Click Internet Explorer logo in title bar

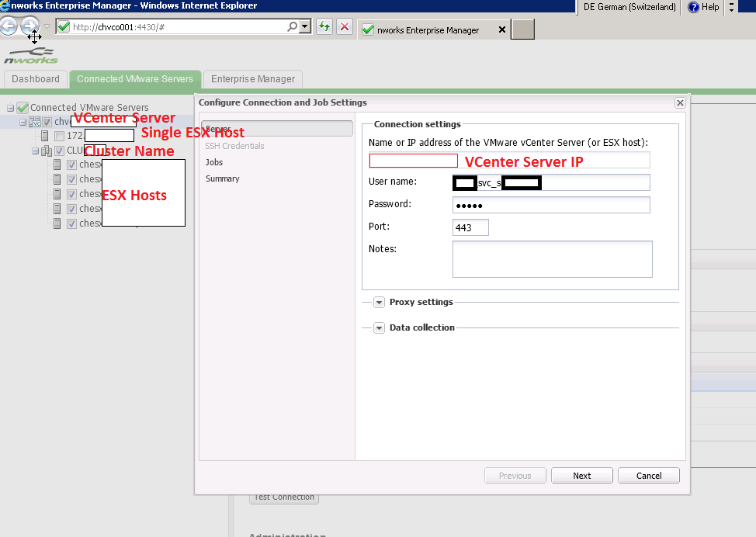pos(5,5)
